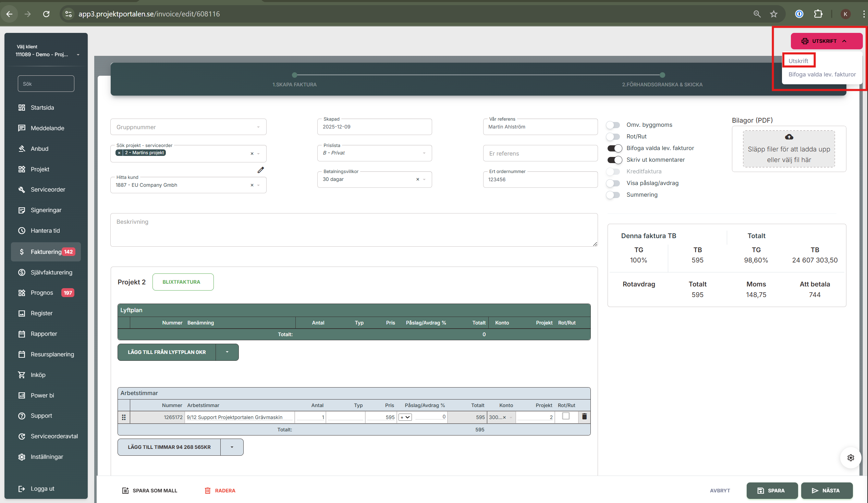Click the pencil edit icon above Hitta kund

tap(261, 170)
